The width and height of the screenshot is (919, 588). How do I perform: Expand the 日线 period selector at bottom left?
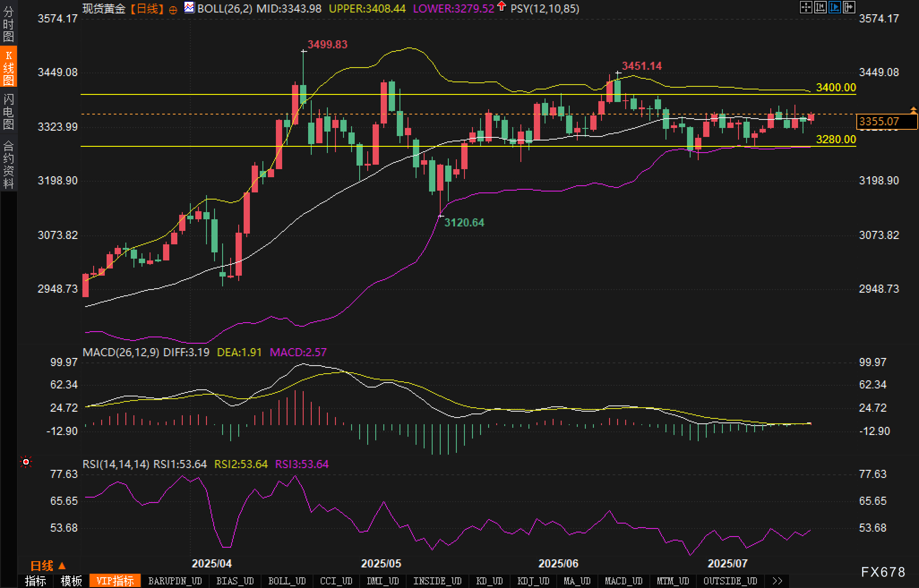point(48,566)
